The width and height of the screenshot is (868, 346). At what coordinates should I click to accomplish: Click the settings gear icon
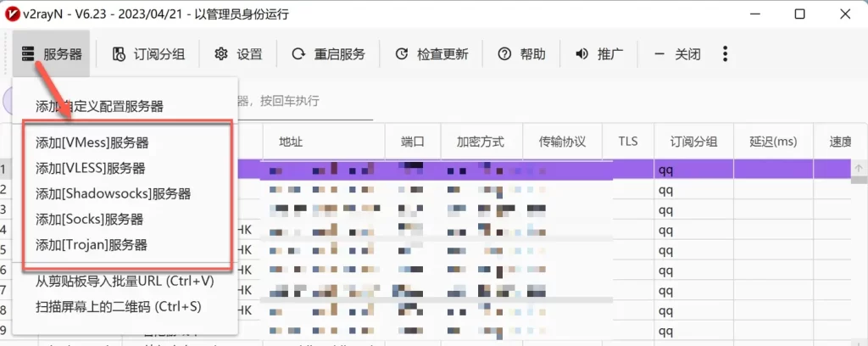click(221, 53)
